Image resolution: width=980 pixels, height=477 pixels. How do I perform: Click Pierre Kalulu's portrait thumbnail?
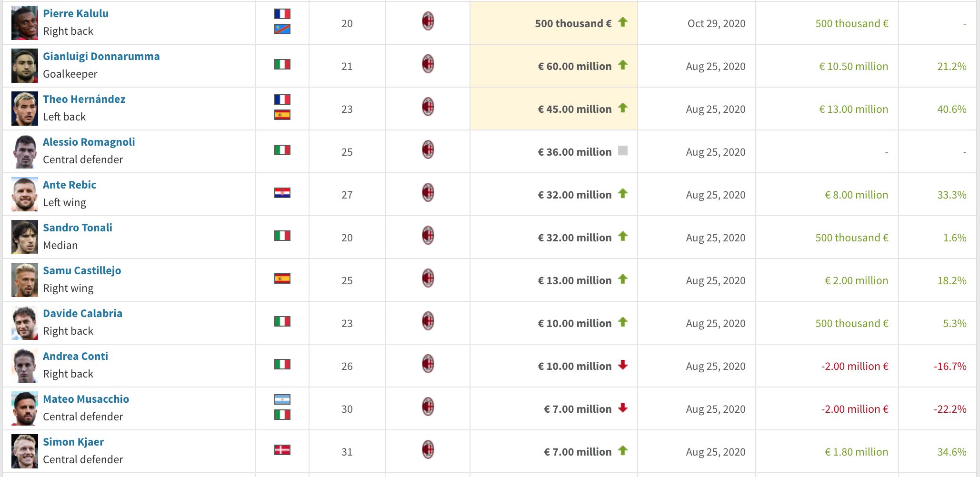[25, 23]
